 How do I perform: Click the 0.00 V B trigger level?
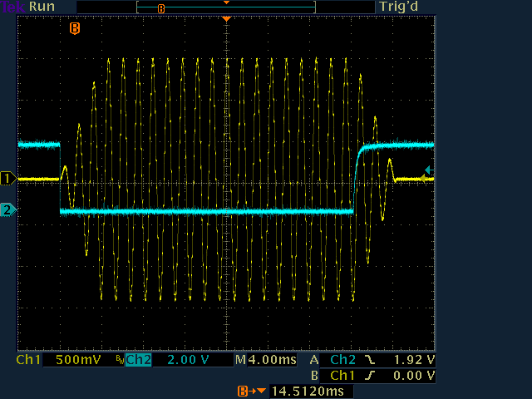point(414,376)
